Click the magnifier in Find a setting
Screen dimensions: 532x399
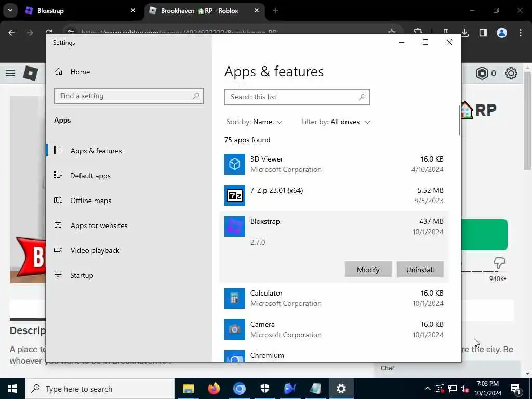click(x=196, y=96)
